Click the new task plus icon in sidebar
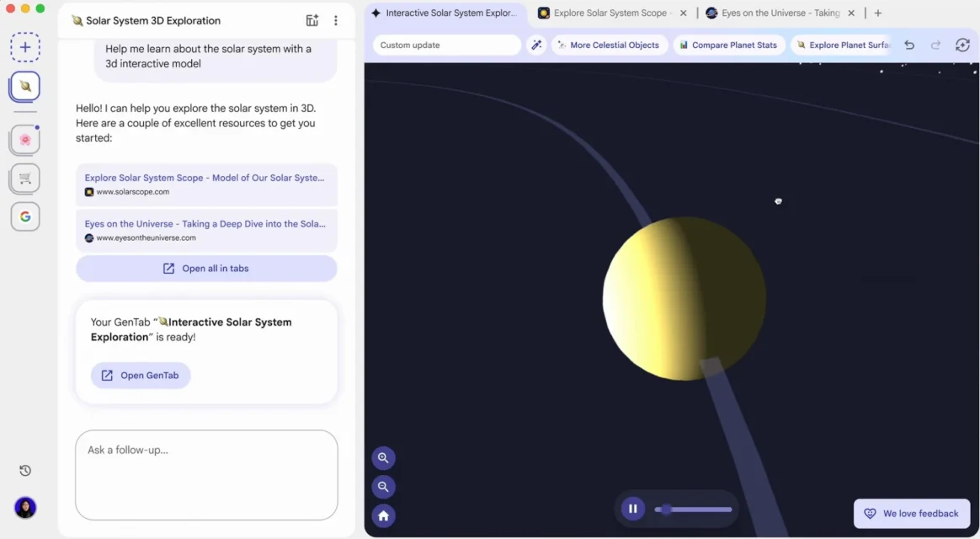 point(25,47)
